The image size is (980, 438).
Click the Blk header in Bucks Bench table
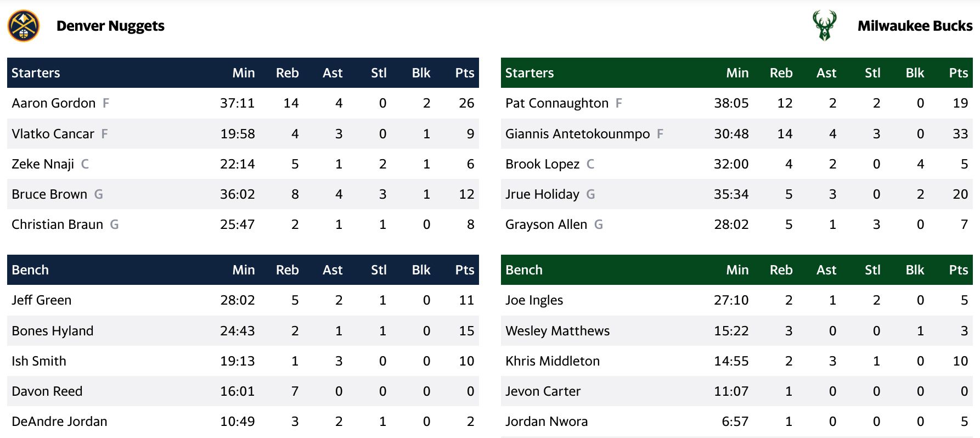click(915, 270)
